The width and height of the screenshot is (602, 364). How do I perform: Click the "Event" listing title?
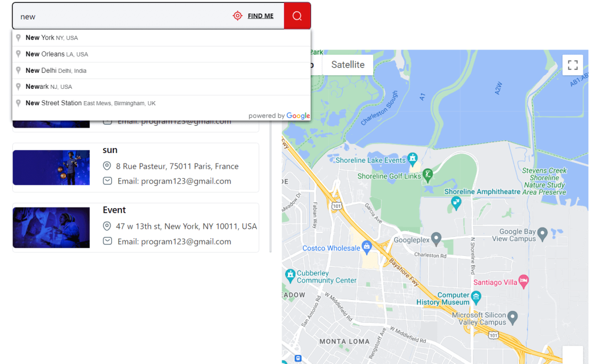point(114,210)
